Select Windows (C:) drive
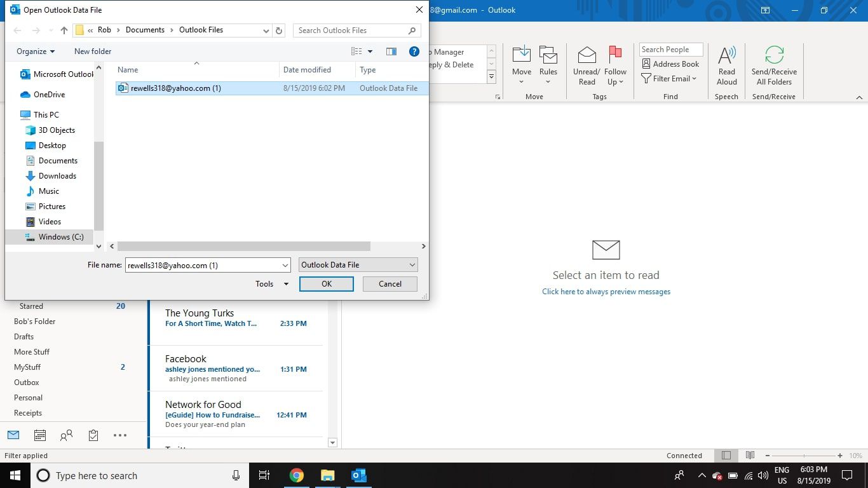This screenshot has width=868, height=488. pos(49,236)
